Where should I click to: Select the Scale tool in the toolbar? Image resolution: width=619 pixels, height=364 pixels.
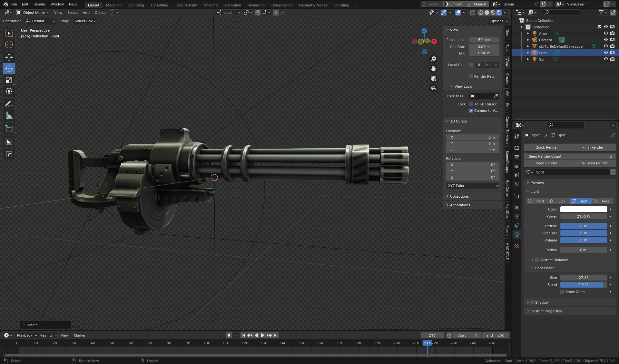tap(9, 80)
